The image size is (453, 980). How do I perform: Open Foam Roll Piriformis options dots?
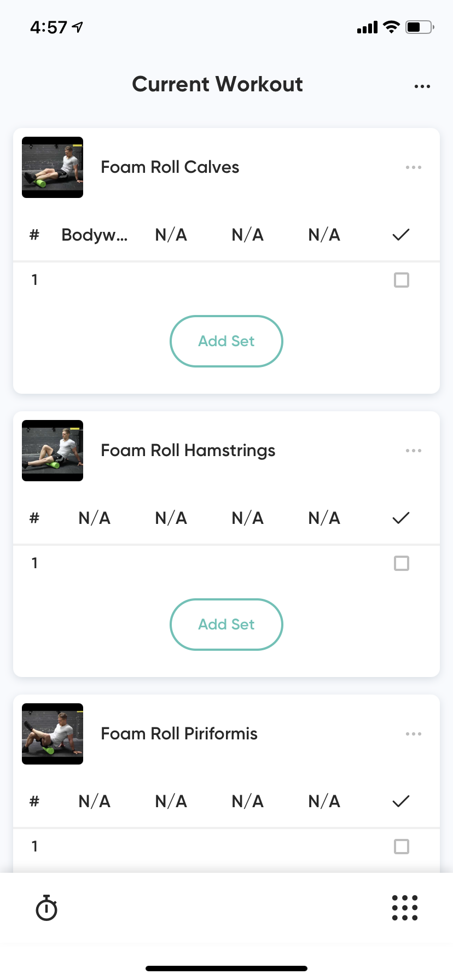pyautogui.click(x=413, y=734)
